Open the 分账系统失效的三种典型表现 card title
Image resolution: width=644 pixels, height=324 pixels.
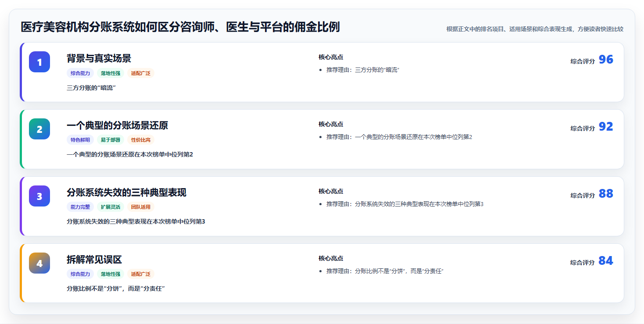click(126, 192)
